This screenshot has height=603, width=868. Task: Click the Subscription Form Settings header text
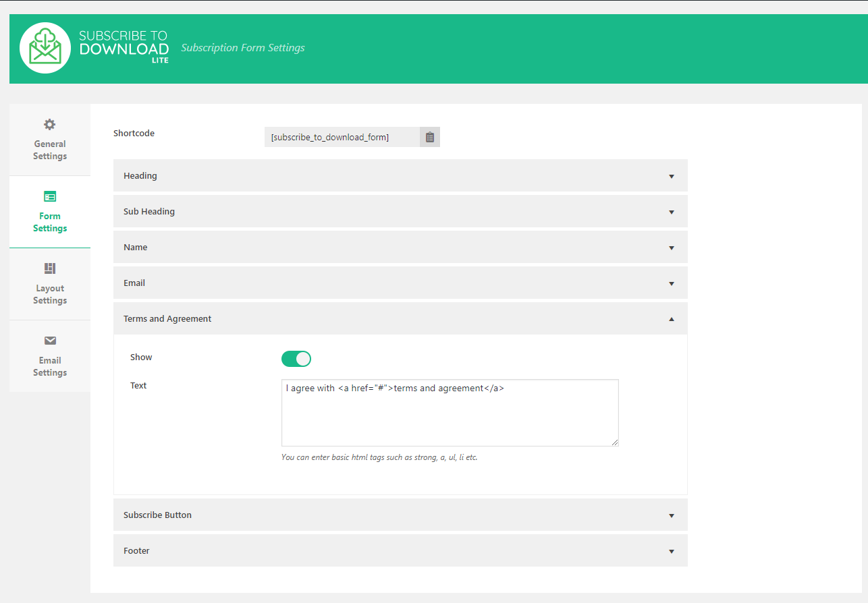(243, 47)
